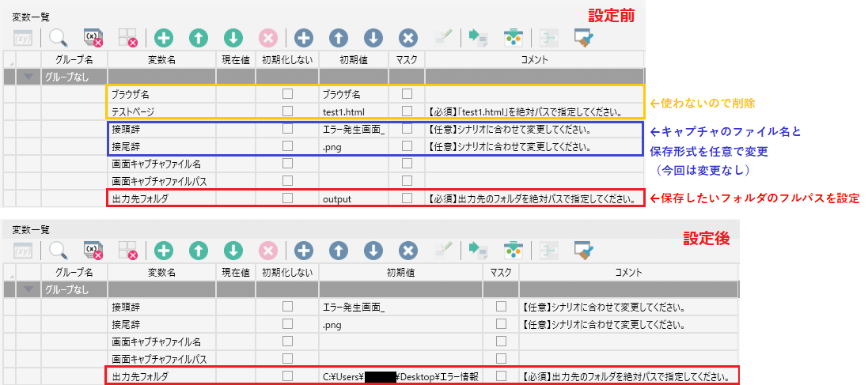
Task: Click the output initial value cell in 設定前
Action: pos(354,198)
